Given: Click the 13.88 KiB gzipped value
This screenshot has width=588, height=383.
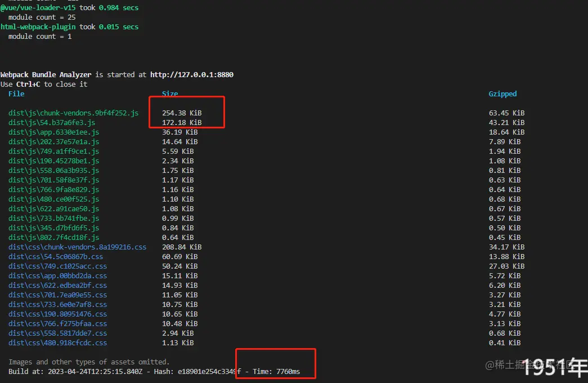Looking at the screenshot, I should tap(506, 257).
